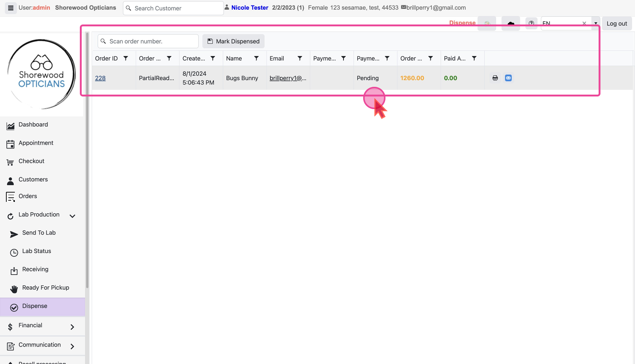Go to Ready For Pickup
This screenshot has height=364, width=635.
(45, 288)
